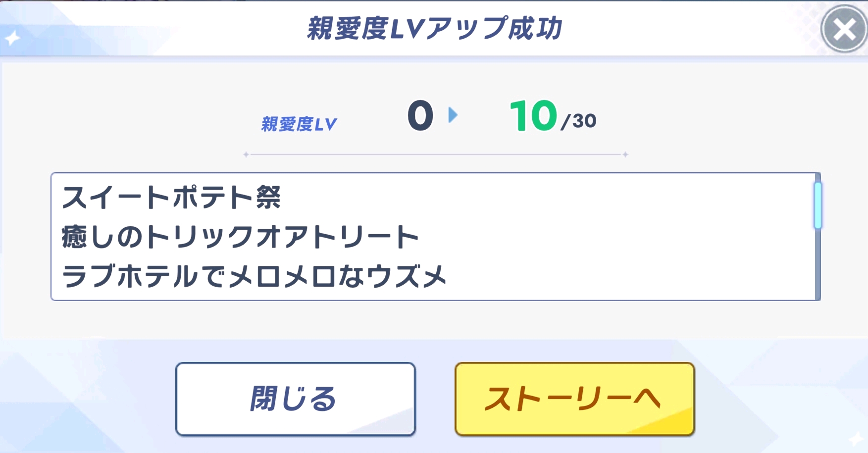Go to story via ストーリーへ button
This screenshot has height=453, width=868.
(x=574, y=399)
